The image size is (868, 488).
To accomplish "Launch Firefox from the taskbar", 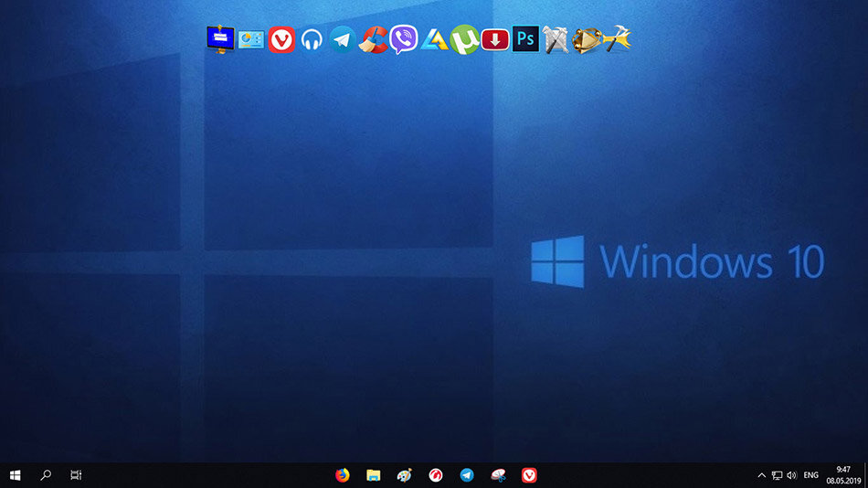I will [343, 475].
